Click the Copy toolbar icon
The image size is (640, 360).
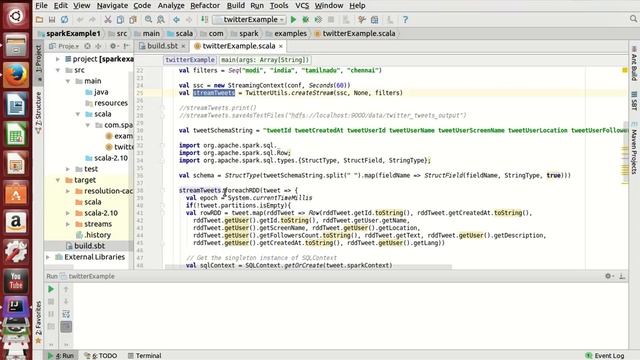click(120, 20)
